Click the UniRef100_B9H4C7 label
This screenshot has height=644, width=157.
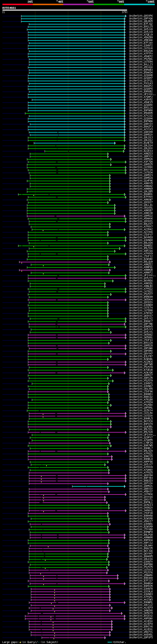141,321
